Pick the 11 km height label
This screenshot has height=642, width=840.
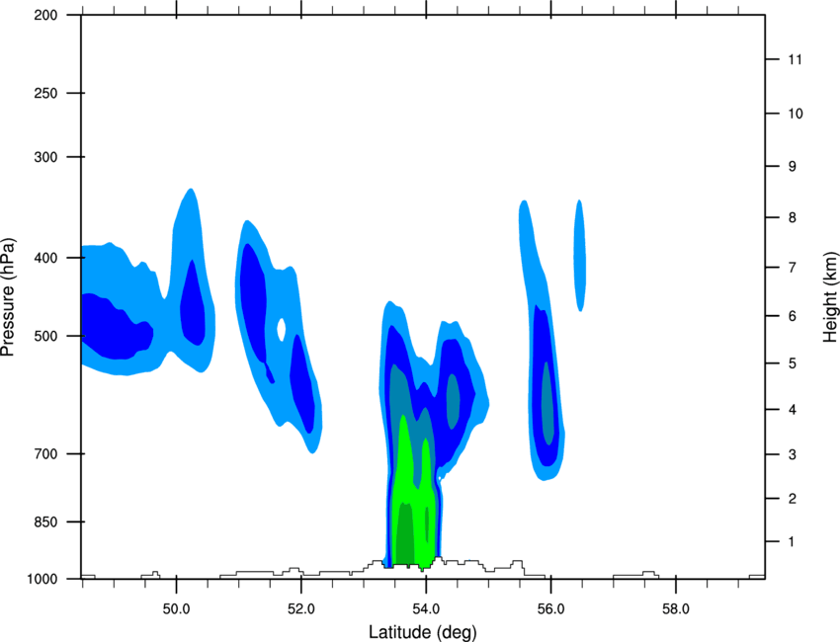point(795,59)
